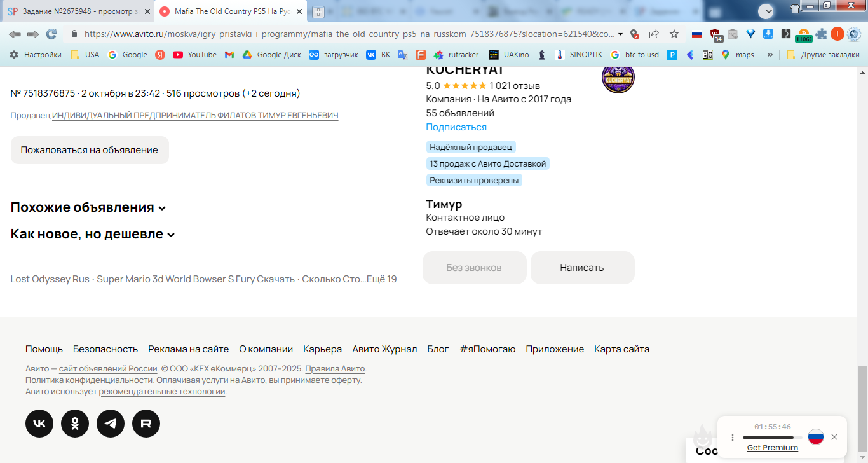Open a new browser tab
The image size is (868, 463).
318,12
